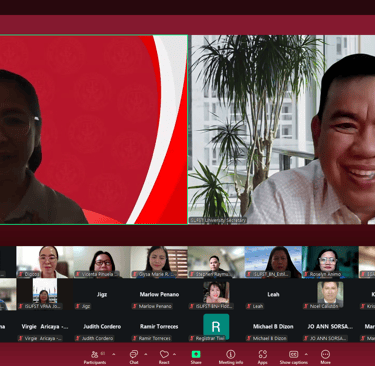Expand the caret next to Chat

145,354
